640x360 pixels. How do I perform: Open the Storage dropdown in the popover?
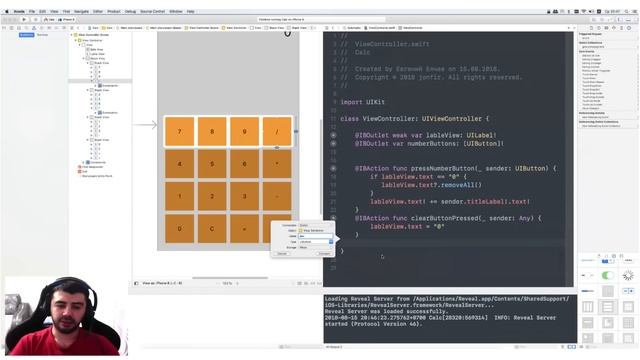click(x=315, y=247)
